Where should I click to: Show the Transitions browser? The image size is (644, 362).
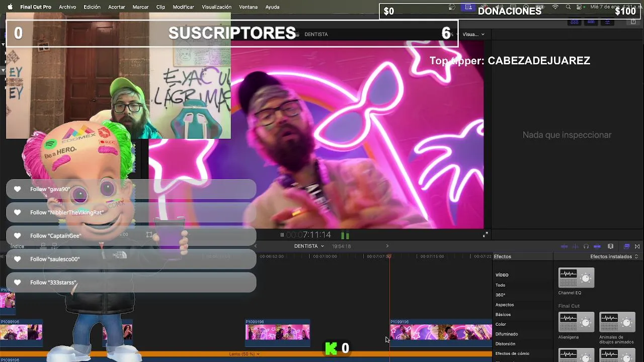(x=637, y=246)
